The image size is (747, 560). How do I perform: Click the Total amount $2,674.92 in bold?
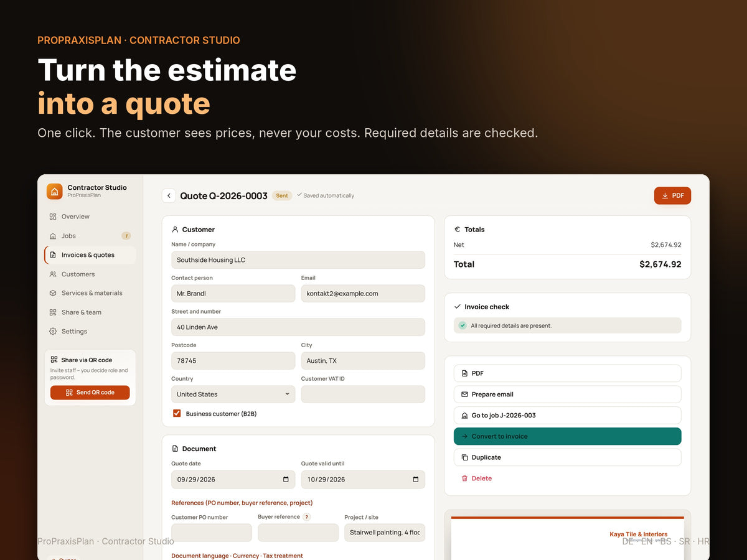tap(660, 264)
